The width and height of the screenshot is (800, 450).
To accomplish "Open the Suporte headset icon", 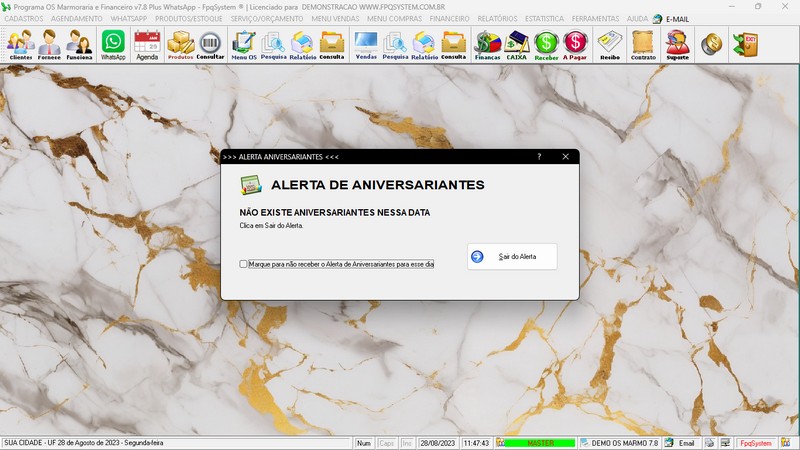I will pyautogui.click(x=678, y=45).
